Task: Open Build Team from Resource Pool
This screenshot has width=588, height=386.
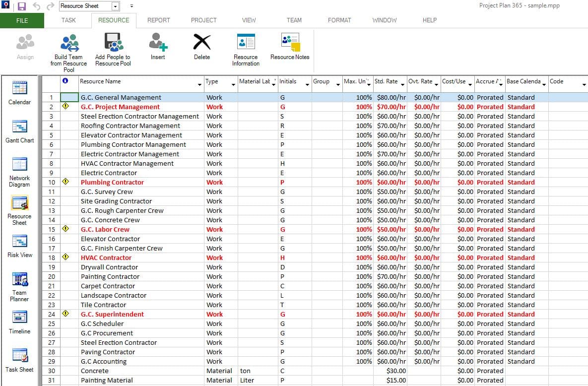Action: 69,47
